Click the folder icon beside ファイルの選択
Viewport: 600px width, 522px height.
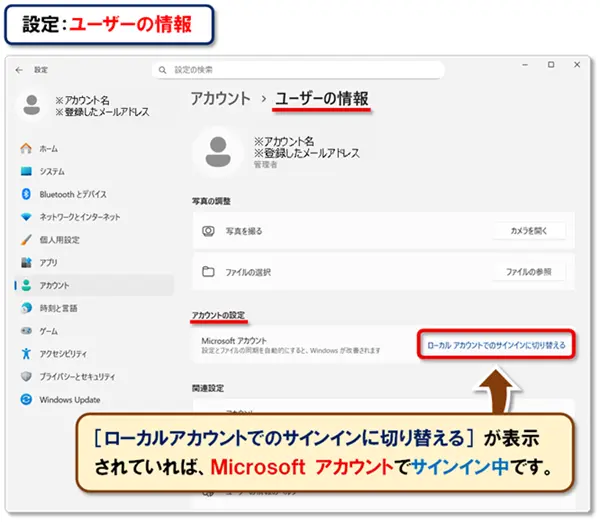208,272
